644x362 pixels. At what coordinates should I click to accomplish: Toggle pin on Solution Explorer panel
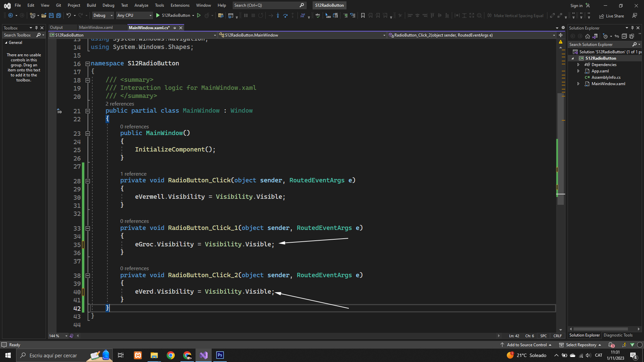[x=632, y=28]
